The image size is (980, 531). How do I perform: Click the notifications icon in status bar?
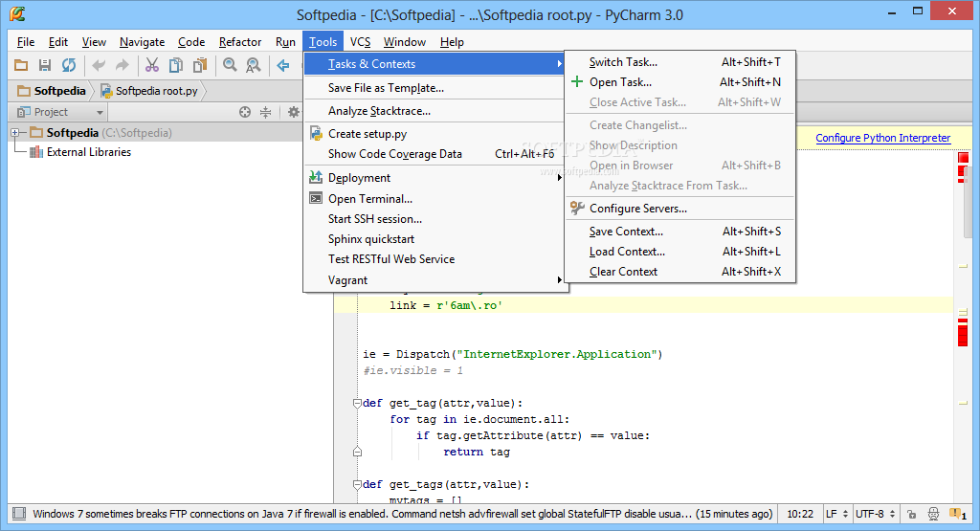(957, 514)
